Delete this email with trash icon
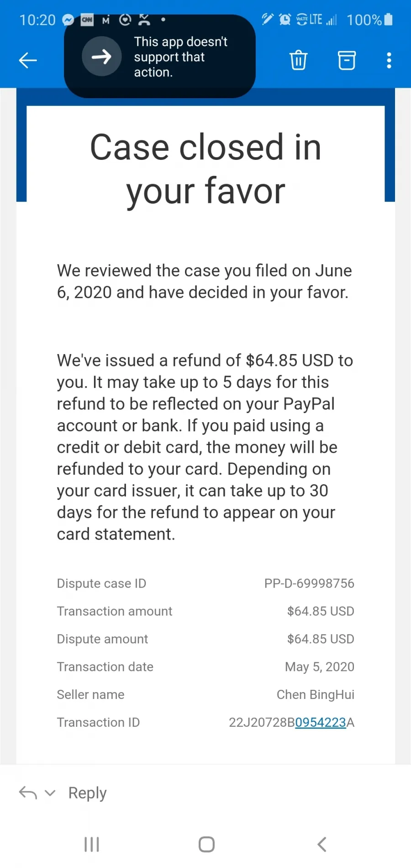The height and width of the screenshot is (868, 411). 298,60
